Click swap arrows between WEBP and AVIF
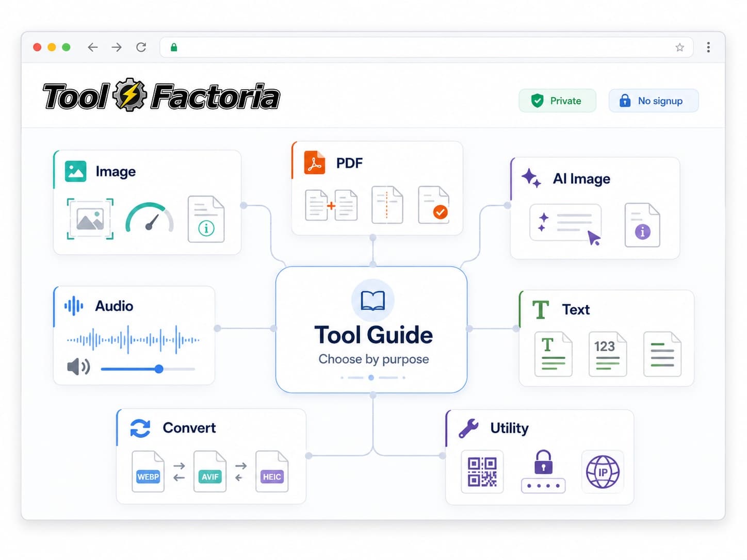Image resolution: width=747 pixels, height=560 pixels. pyautogui.click(x=179, y=472)
